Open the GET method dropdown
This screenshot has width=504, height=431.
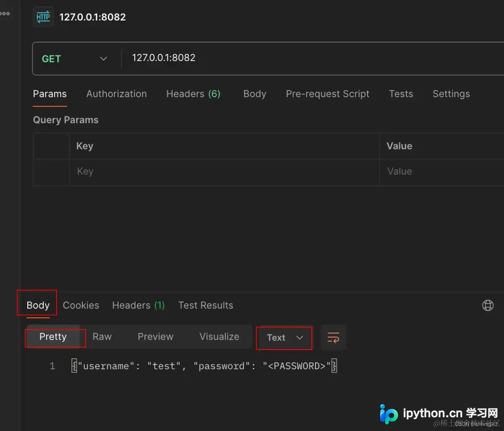click(x=75, y=59)
